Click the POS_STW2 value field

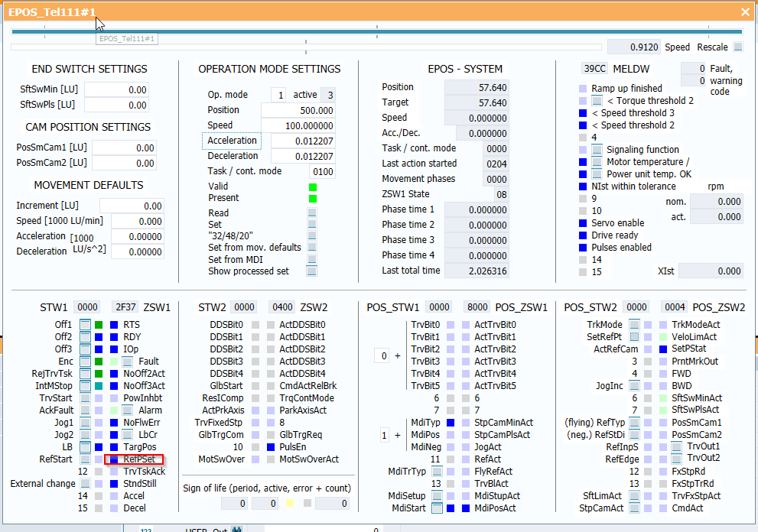[636, 307]
